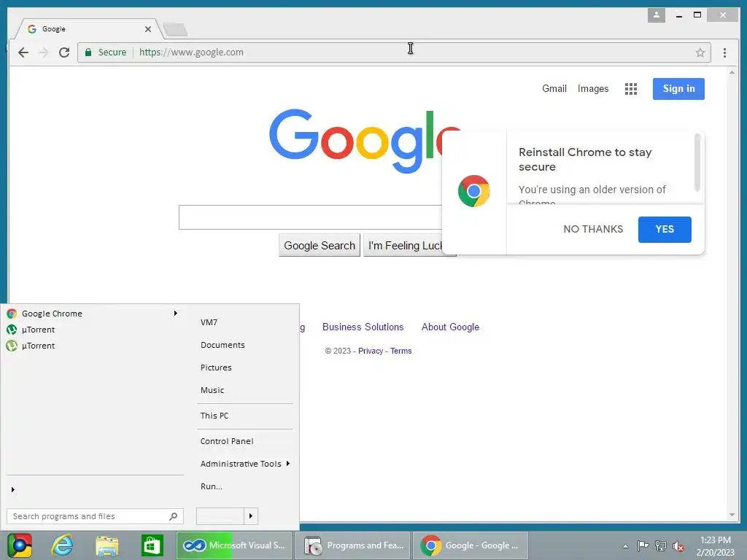Open Control Panel from Start menu
Viewport: 747px width, 560px height.
click(227, 441)
